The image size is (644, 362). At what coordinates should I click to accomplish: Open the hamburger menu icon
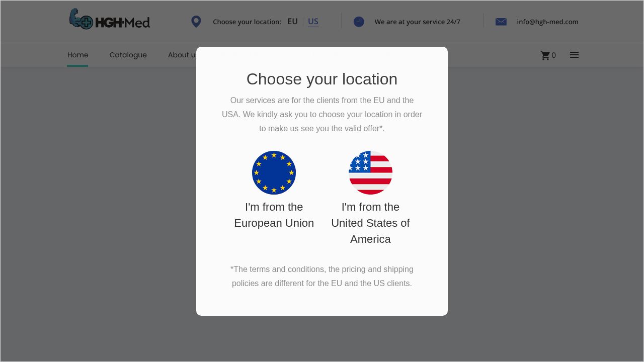pyautogui.click(x=574, y=55)
